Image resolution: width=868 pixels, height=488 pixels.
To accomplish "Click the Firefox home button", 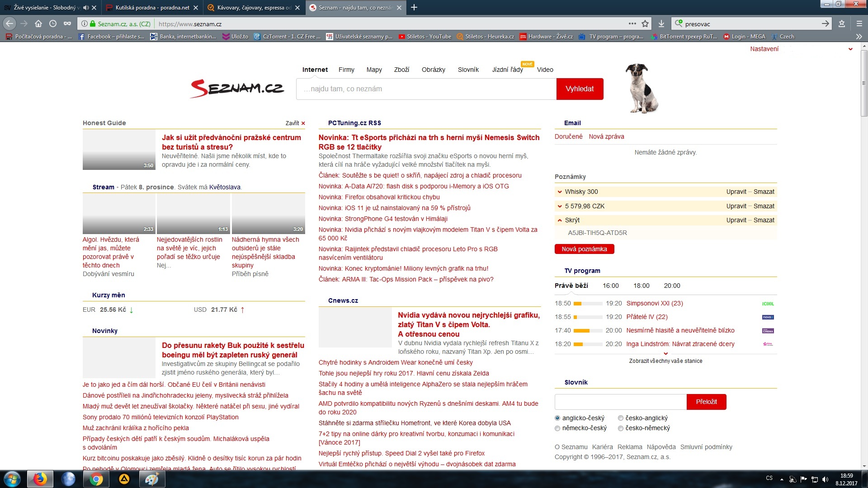I will click(38, 24).
